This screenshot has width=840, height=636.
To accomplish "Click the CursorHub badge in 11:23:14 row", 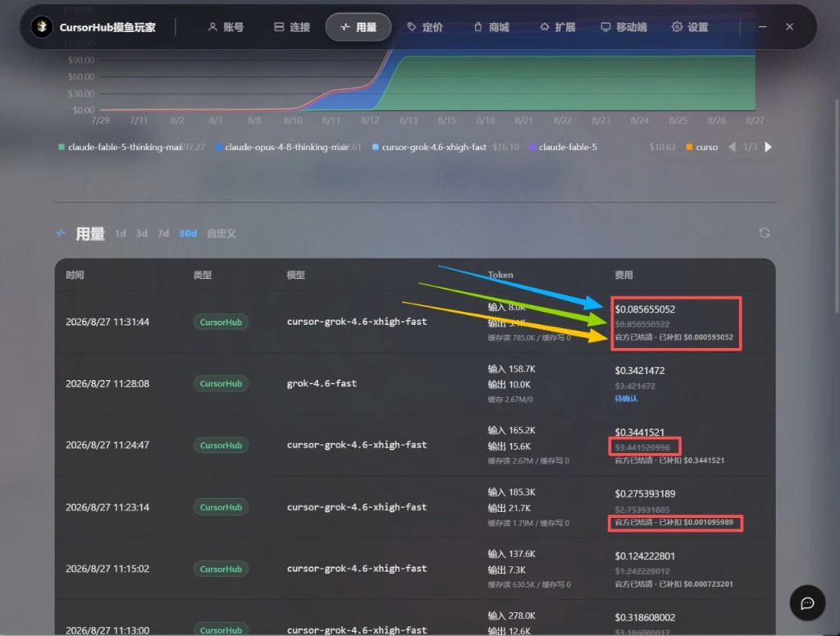I will pyautogui.click(x=221, y=507).
